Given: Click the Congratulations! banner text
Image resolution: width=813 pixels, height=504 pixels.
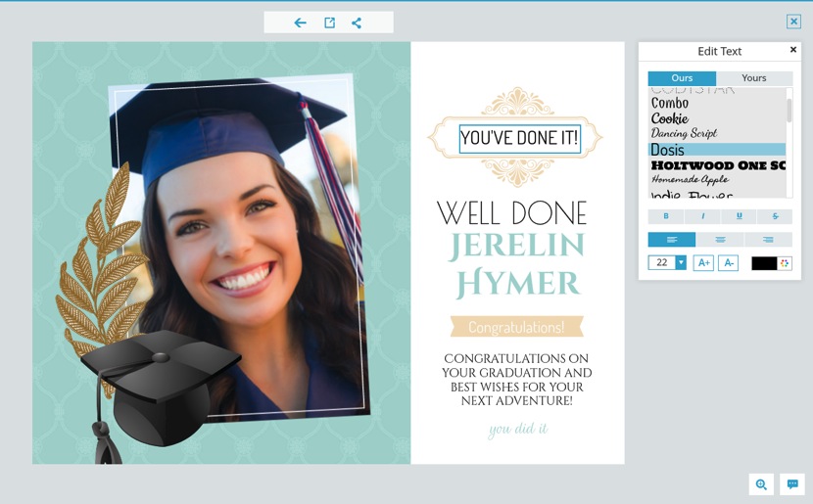Looking at the screenshot, I should (516, 328).
